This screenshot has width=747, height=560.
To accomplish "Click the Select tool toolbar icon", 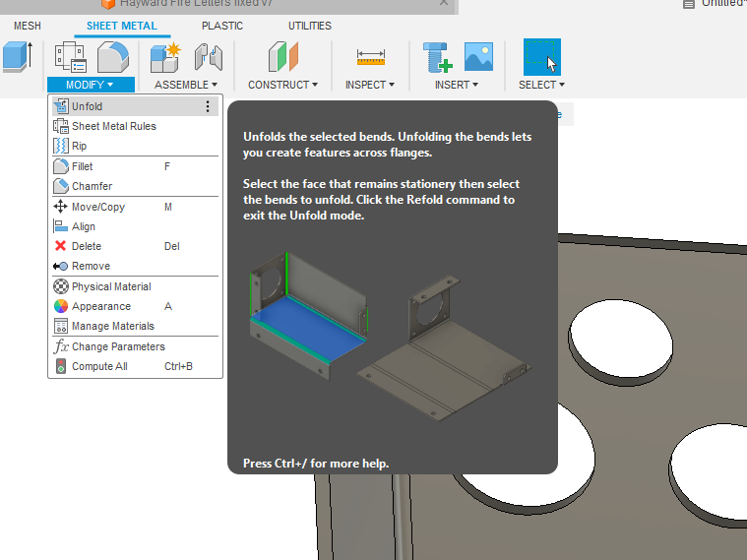I will point(541,57).
